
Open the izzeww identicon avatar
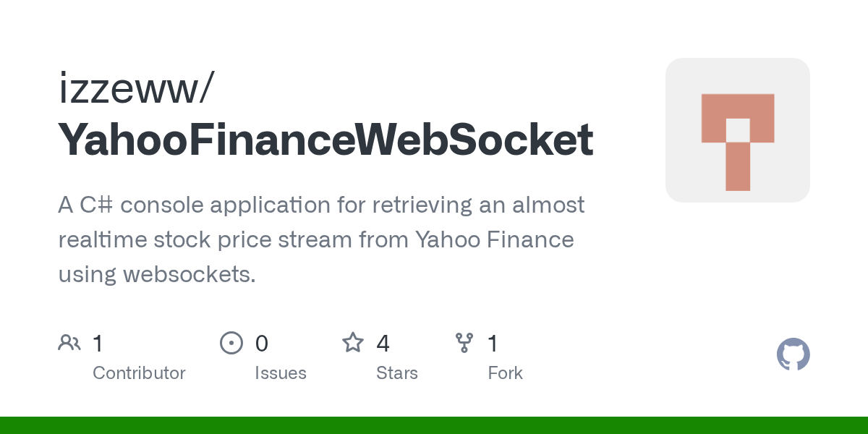[737, 130]
